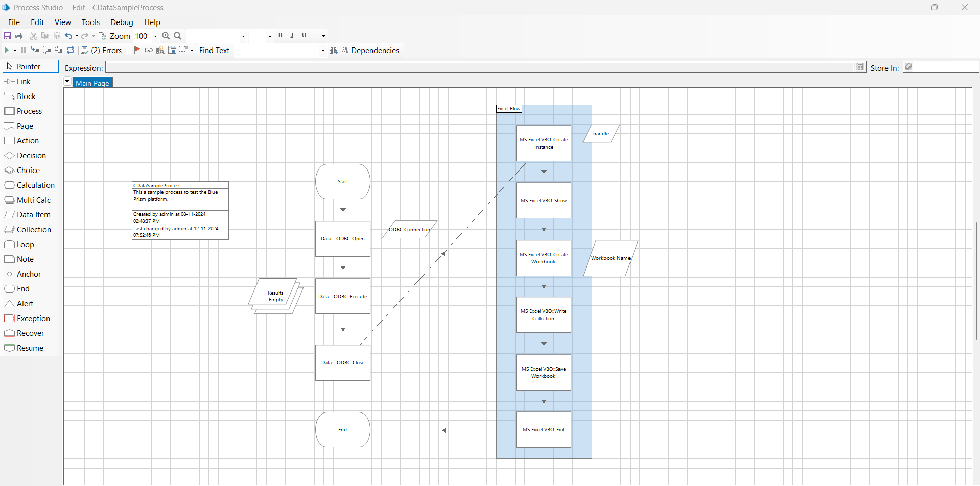Open the Go button run-speed dropdown arrow
The image size is (980, 486).
pos(15,50)
